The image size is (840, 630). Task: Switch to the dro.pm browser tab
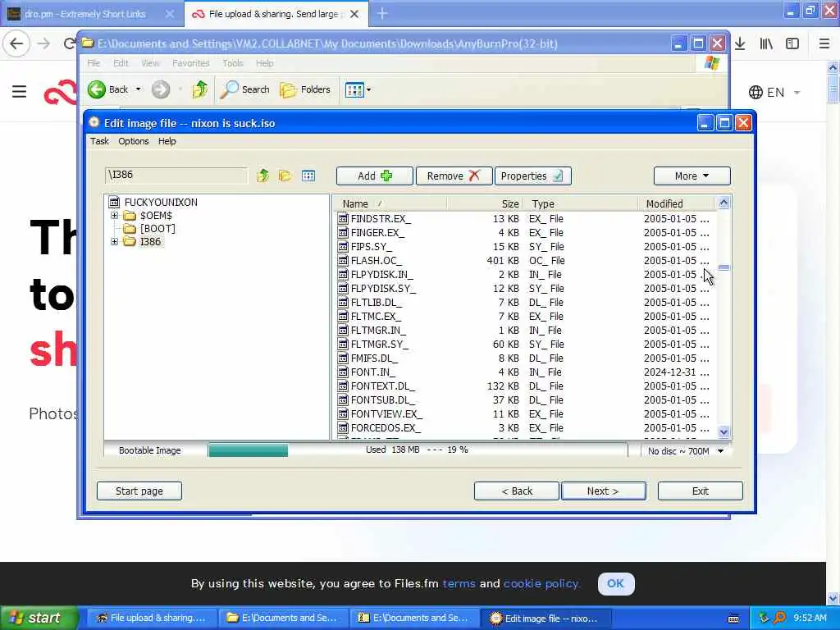coord(85,14)
